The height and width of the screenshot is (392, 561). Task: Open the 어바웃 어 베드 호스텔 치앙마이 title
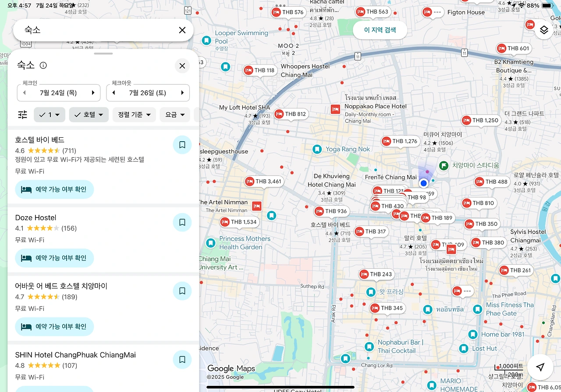pyautogui.click(x=61, y=286)
